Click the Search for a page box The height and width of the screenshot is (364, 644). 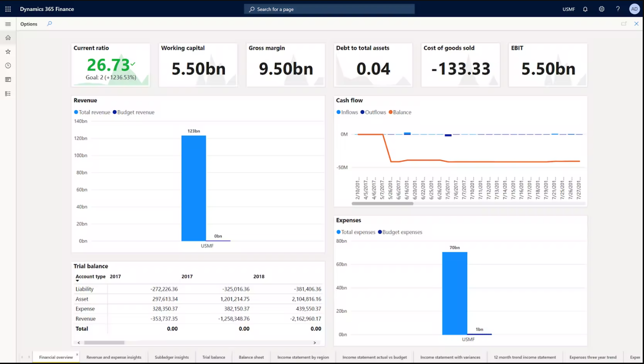pyautogui.click(x=329, y=9)
